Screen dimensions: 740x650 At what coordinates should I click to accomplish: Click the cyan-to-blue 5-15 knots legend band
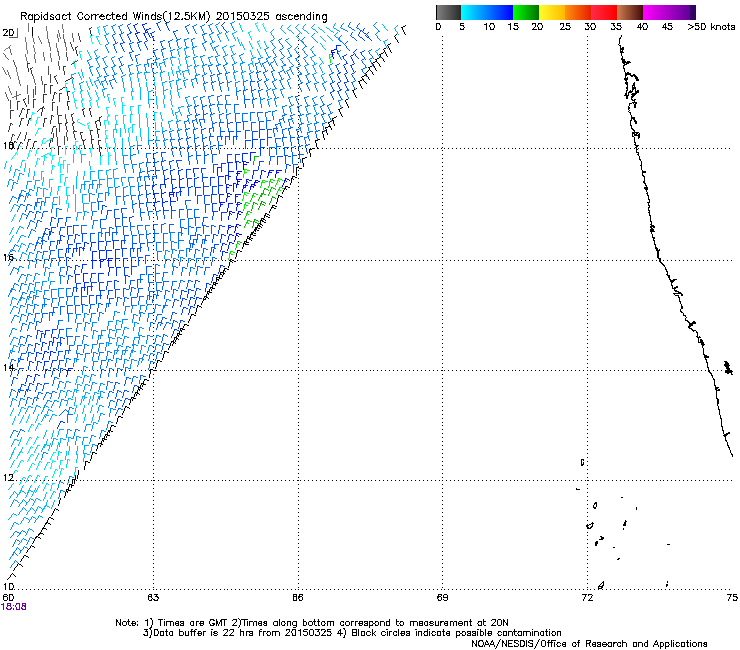point(487,13)
